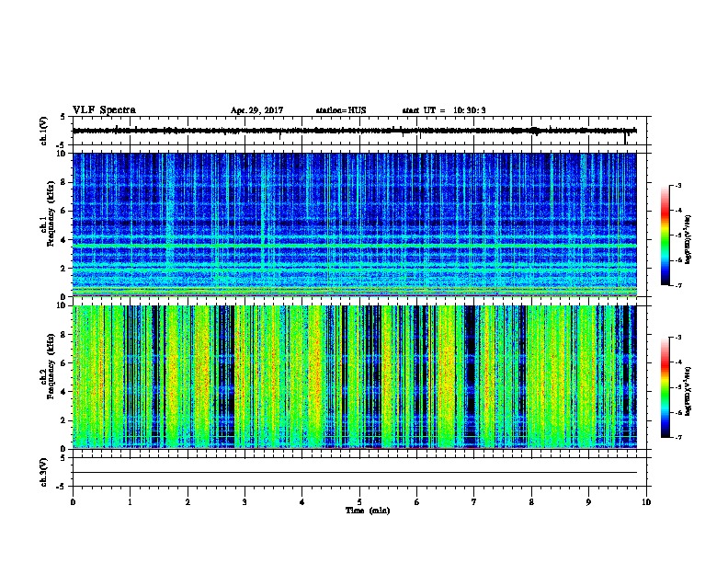This screenshot has width=728, height=563.
Task: Click time axis tick label "1"
Action: pos(130,502)
